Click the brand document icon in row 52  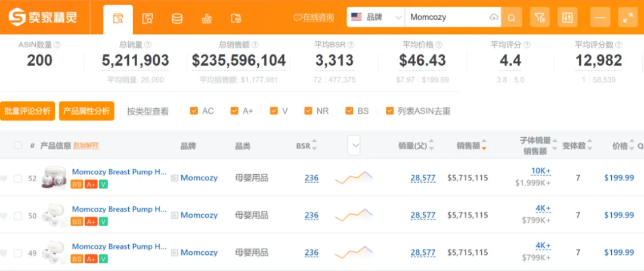click(x=175, y=178)
